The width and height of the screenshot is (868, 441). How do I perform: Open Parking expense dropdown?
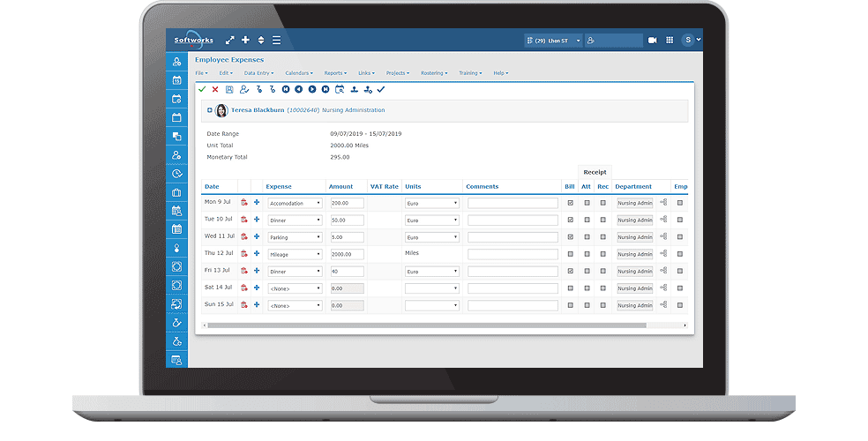(295, 237)
